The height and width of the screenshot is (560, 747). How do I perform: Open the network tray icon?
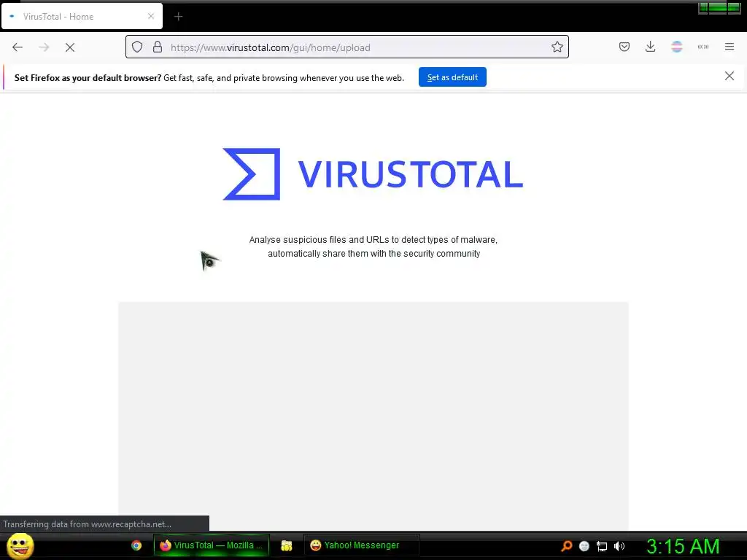pyautogui.click(x=602, y=546)
